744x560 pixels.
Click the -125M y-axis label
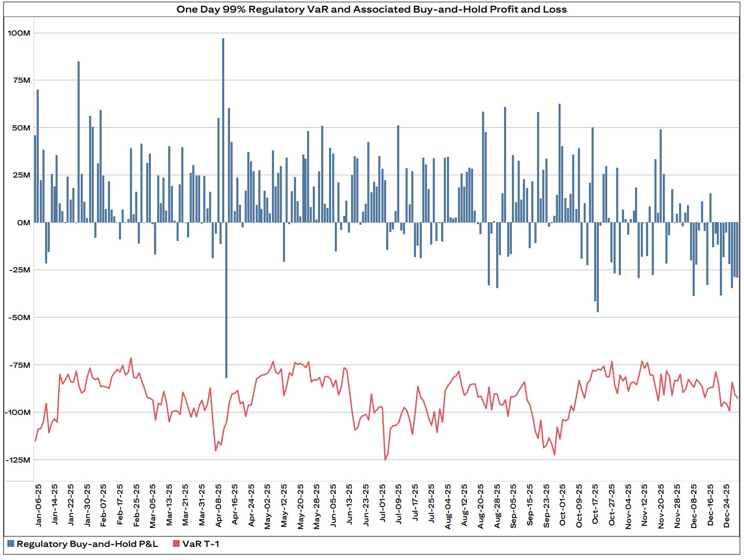[x=18, y=460]
